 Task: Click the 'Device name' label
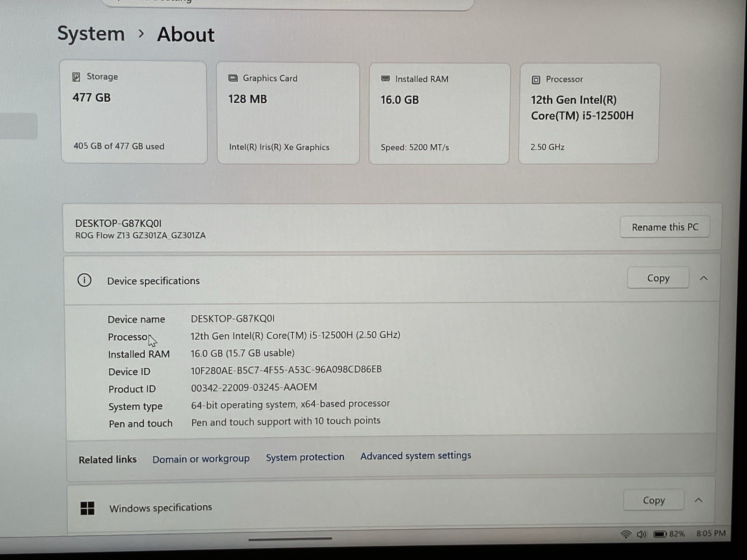(x=136, y=319)
